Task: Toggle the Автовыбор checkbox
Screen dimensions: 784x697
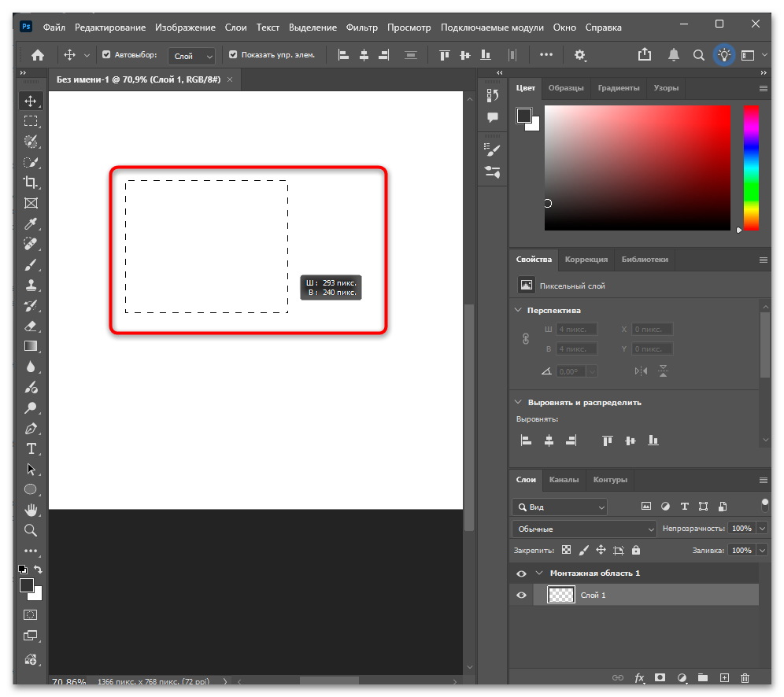Action: click(106, 55)
